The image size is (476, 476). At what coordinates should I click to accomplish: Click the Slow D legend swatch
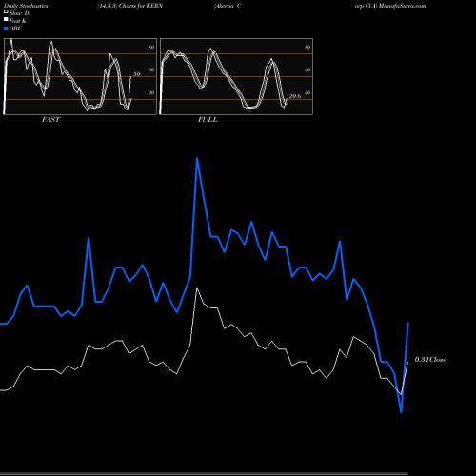[6, 12]
